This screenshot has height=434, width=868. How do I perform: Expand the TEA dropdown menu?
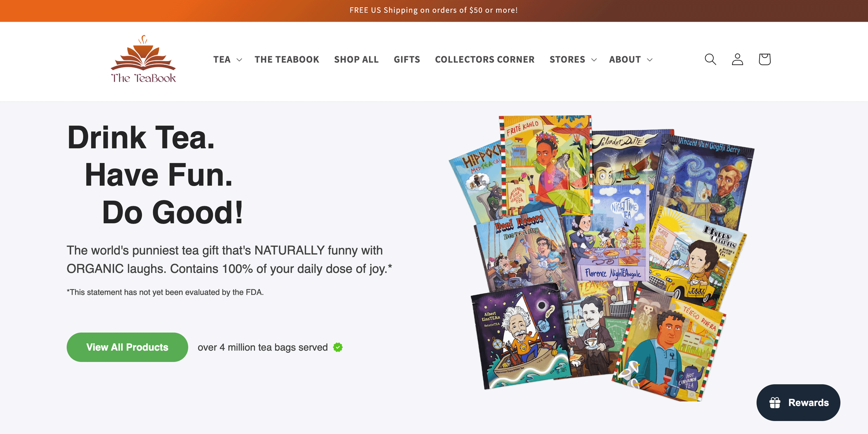(x=227, y=60)
